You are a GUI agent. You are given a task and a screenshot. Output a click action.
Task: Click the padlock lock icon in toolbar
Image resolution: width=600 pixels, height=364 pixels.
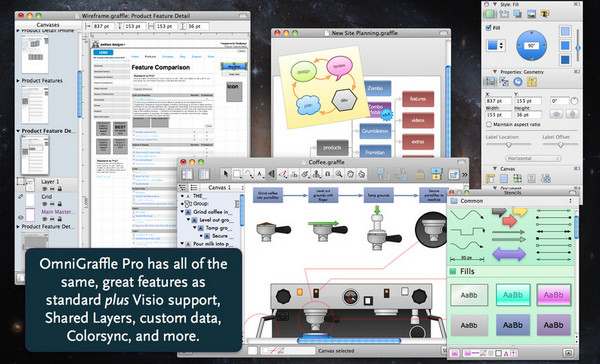pyautogui.click(x=421, y=174)
